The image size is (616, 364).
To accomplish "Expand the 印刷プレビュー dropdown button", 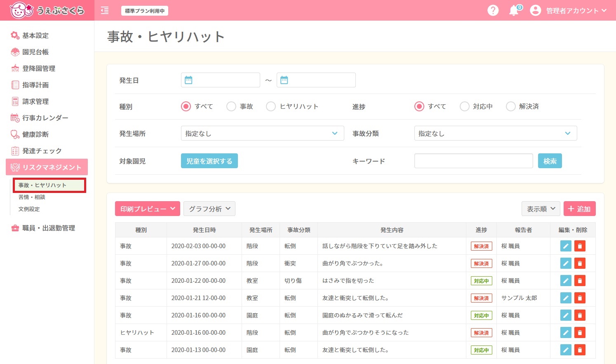I will click(x=148, y=209).
